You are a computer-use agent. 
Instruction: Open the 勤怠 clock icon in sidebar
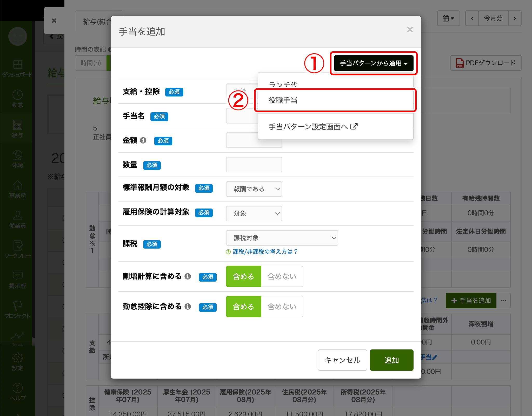(x=17, y=95)
